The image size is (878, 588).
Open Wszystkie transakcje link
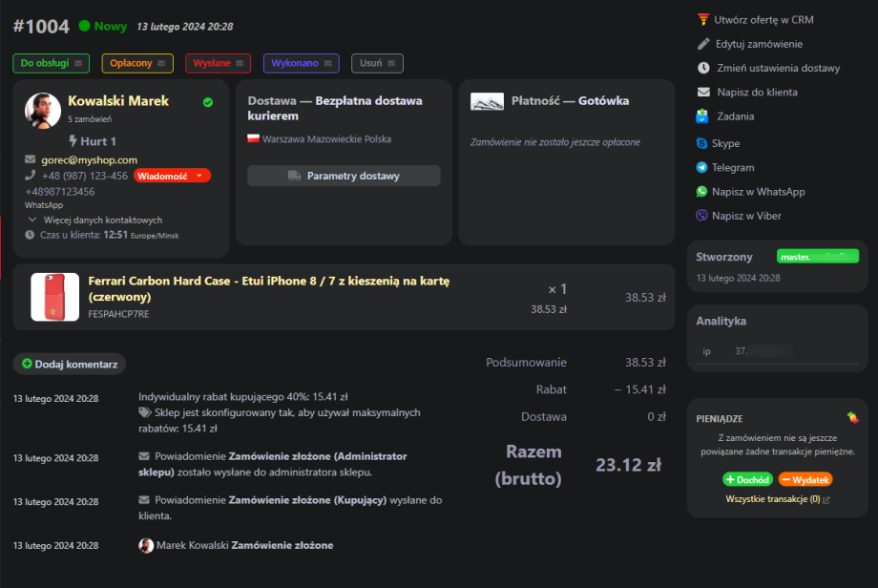tap(777, 499)
